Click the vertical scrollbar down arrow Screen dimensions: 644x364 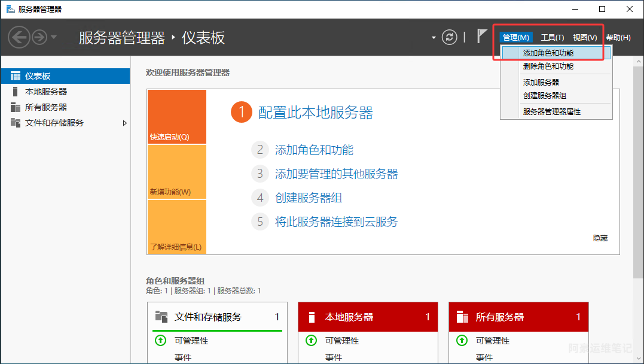click(638, 358)
